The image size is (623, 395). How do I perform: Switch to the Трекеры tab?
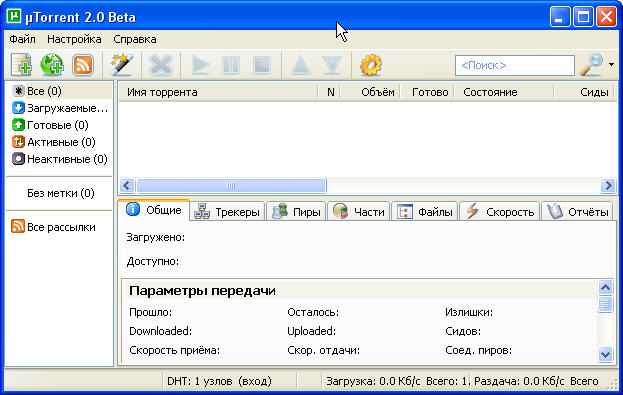(x=227, y=212)
